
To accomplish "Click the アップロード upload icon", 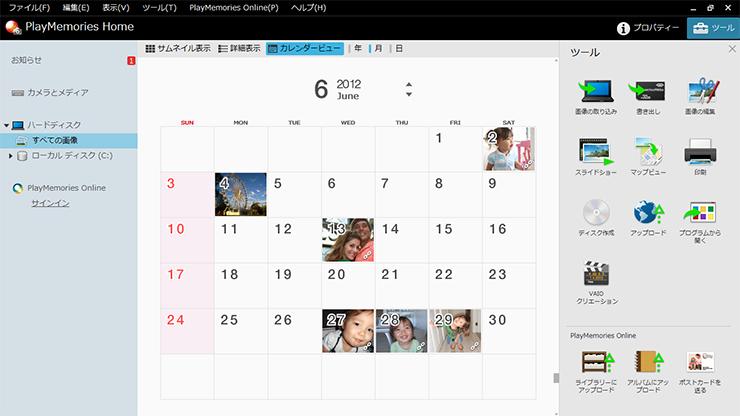I will tap(647, 213).
